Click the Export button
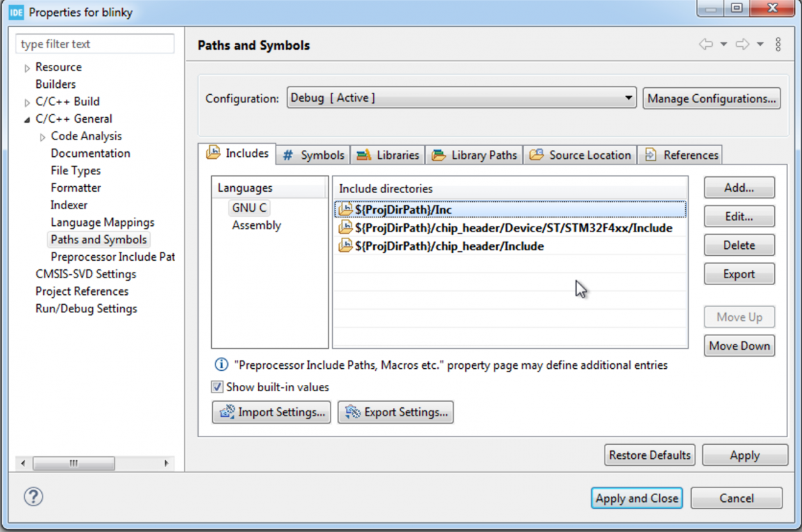This screenshot has height=532, width=802. (x=739, y=274)
